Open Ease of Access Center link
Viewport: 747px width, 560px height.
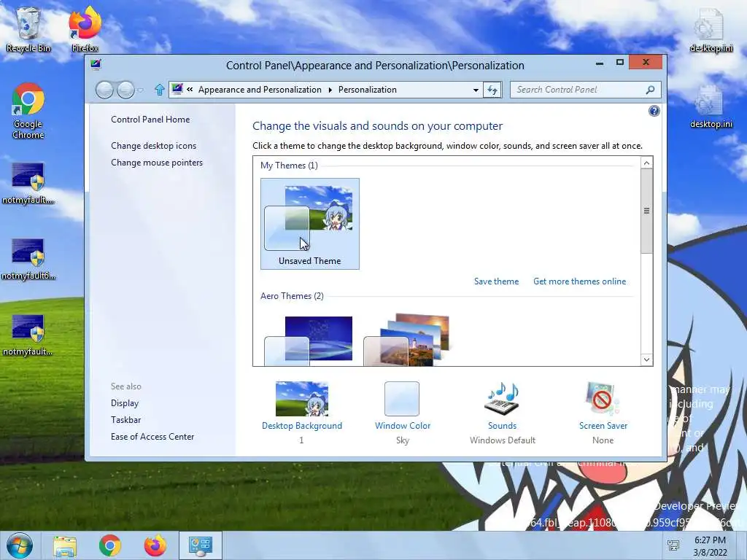point(152,437)
